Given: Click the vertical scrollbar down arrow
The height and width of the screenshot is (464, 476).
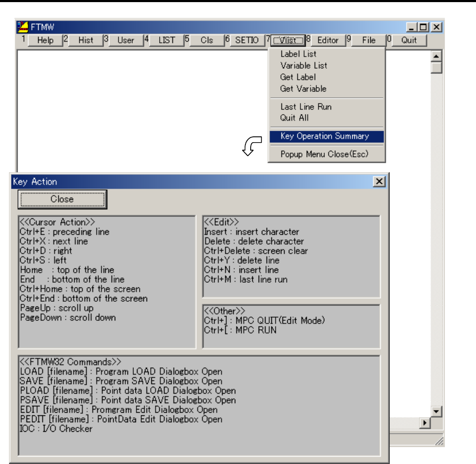Looking at the screenshot, I should point(436,412).
